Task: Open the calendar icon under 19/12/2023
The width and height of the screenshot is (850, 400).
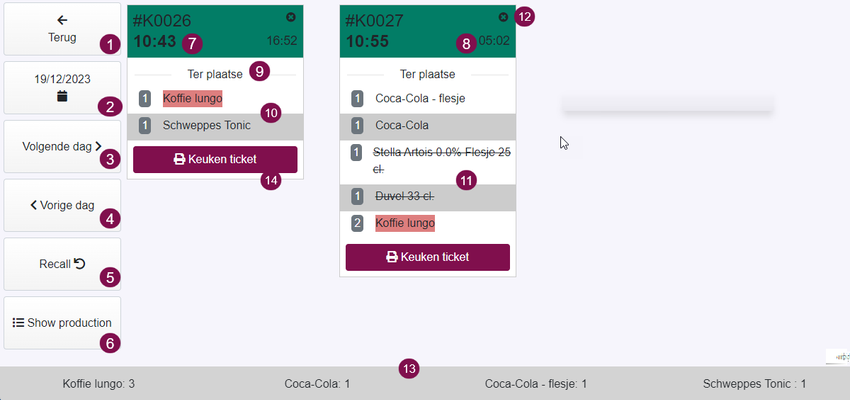Action: (x=62, y=96)
